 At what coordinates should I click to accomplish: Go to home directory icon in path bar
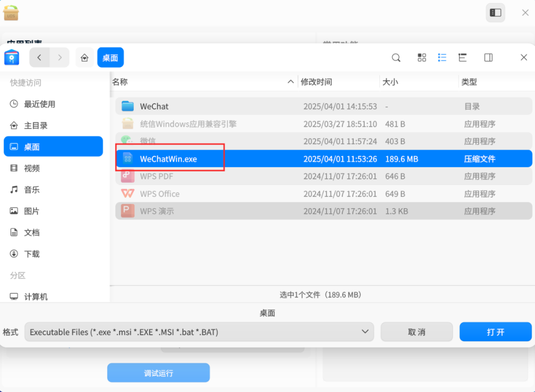pyautogui.click(x=85, y=57)
